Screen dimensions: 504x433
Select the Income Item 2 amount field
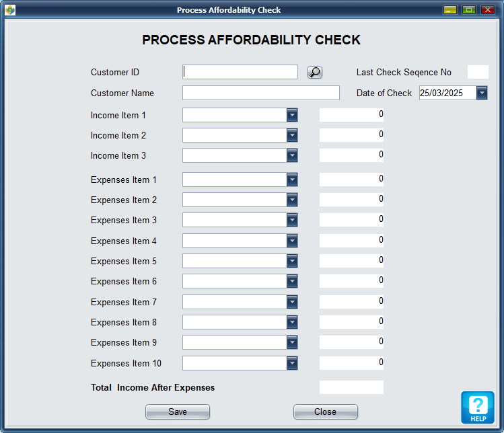tap(351, 135)
